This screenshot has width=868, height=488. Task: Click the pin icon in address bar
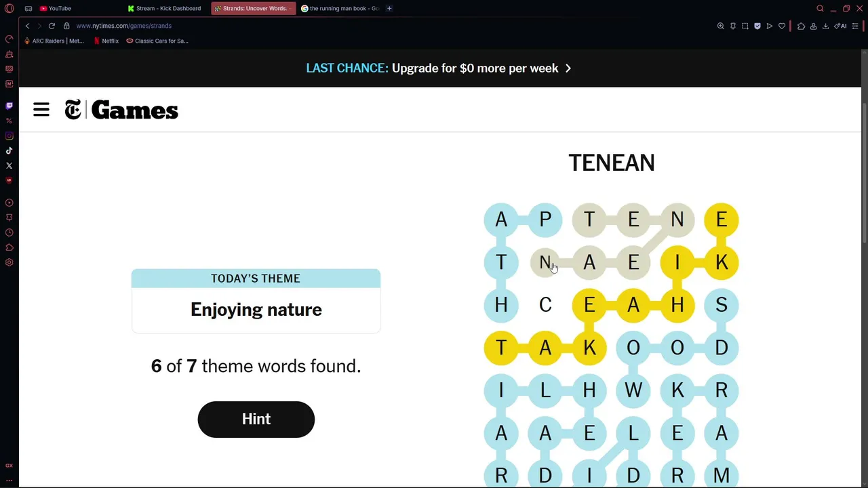pyautogui.click(x=733, y=26)
